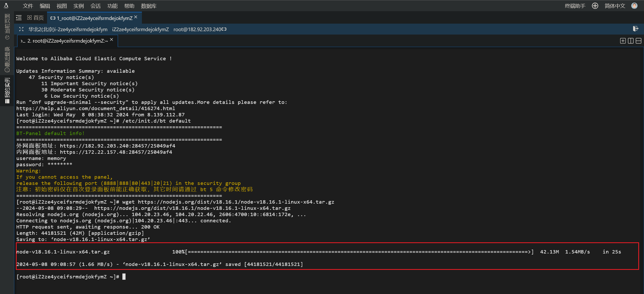Open the 视图 menu
Image resolution: width=644 pixels, height=294 pixels.
tap(62, 6)
